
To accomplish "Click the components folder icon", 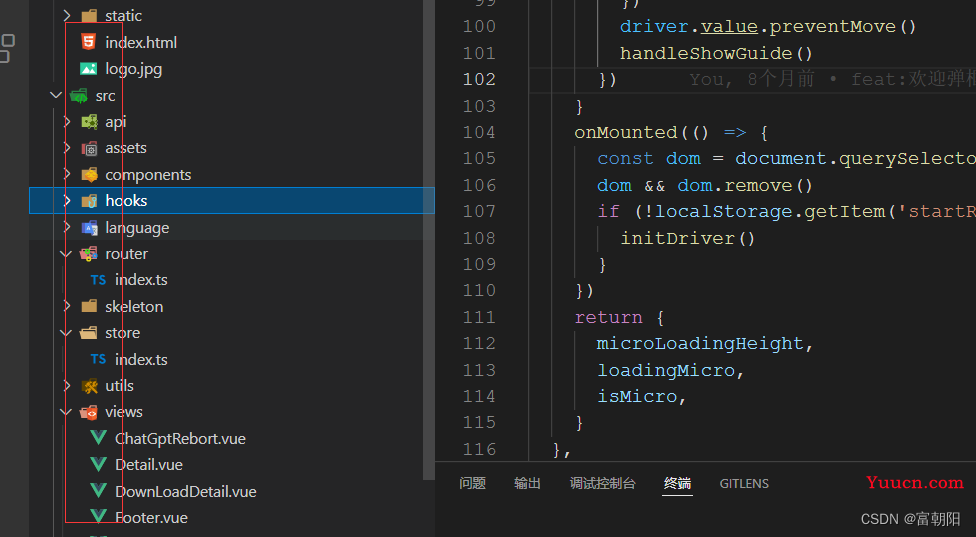I will click(x=89, y=175).
